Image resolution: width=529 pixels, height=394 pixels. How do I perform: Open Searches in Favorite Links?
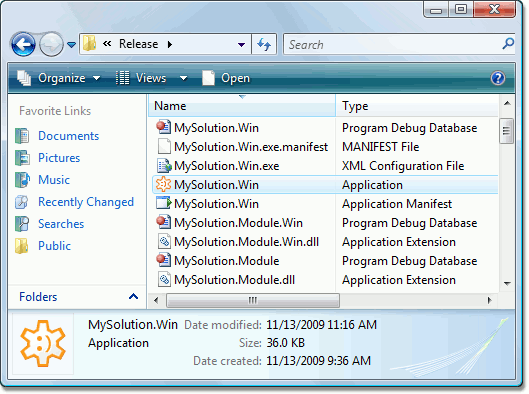[x=61, y=224]
